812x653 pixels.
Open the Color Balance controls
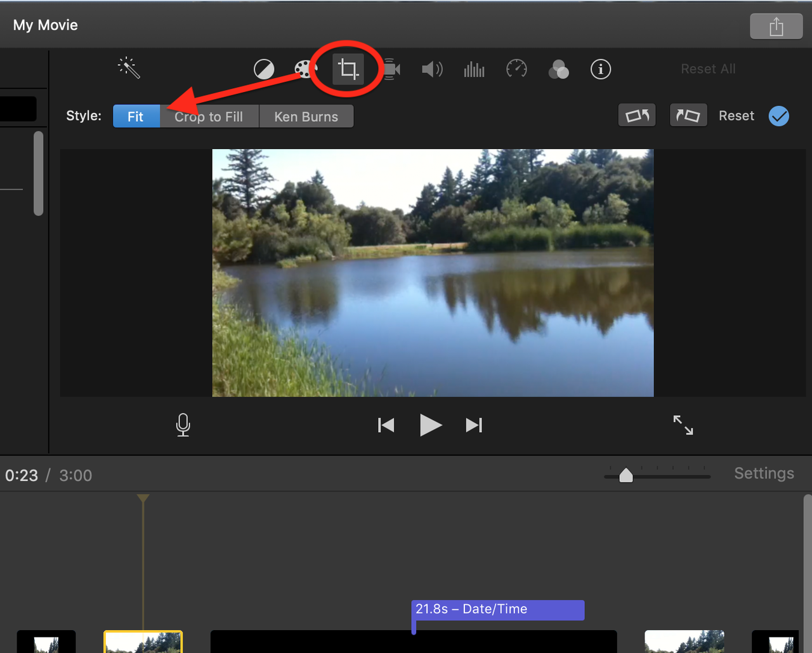tap(264, 69)
